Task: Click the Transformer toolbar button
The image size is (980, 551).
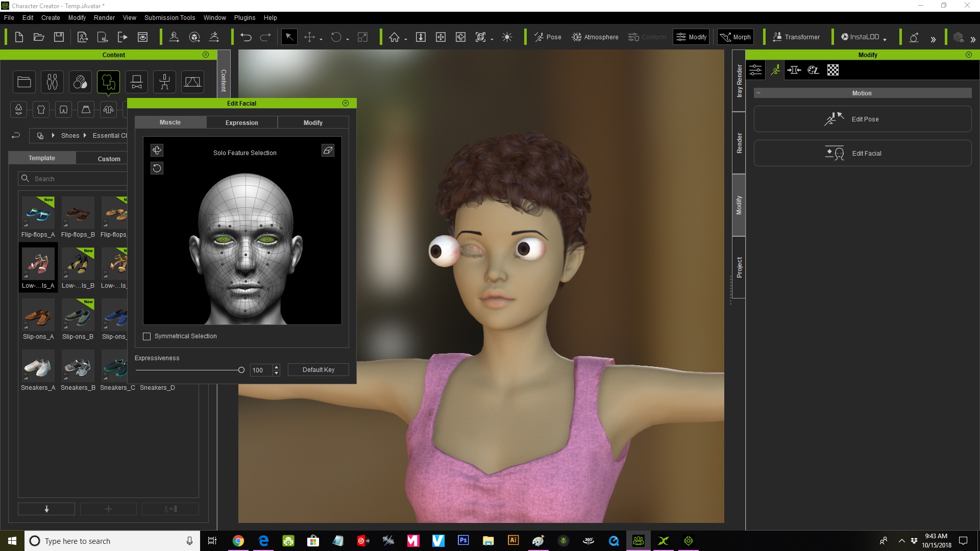Action: pos(796,37)
